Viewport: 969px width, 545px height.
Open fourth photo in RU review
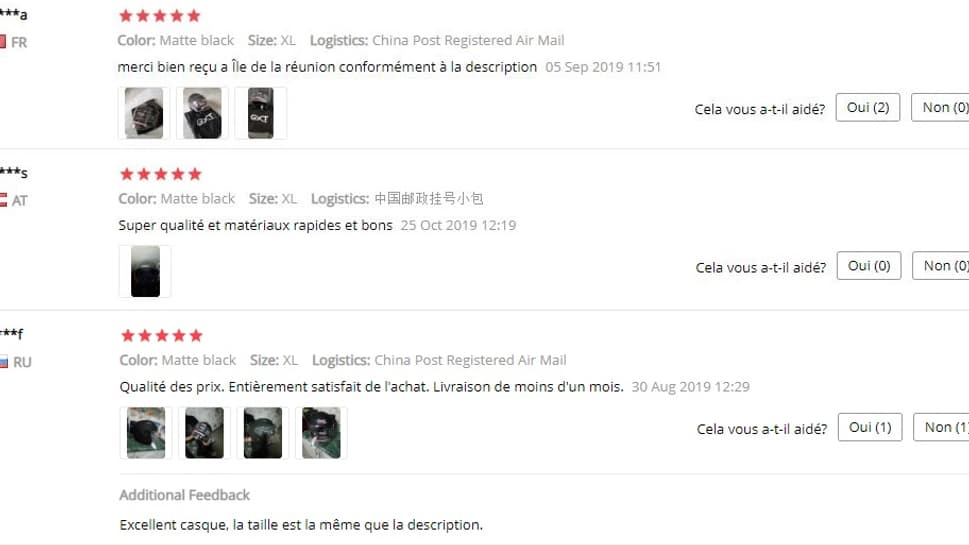[x=321, y=433]
